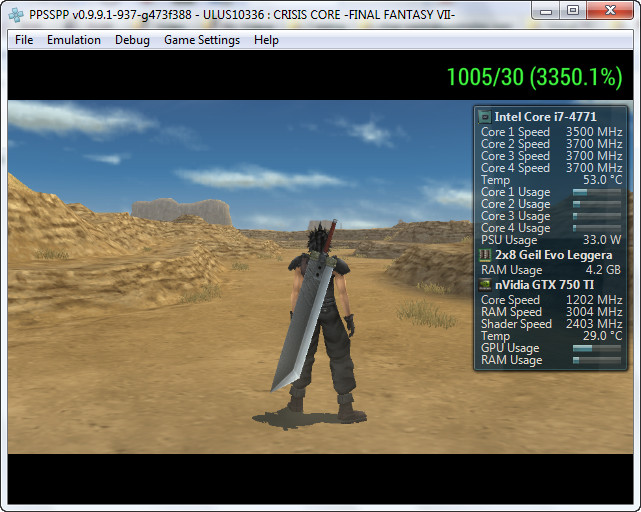The image size is (641, 512).
Task: Open the Emulation menu
Action: click(x=74, y=40)
